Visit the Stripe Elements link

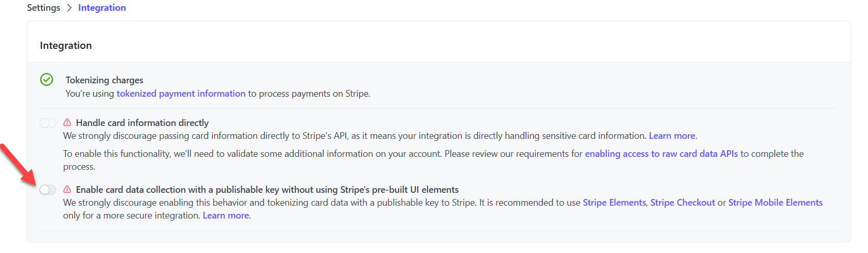614,203
